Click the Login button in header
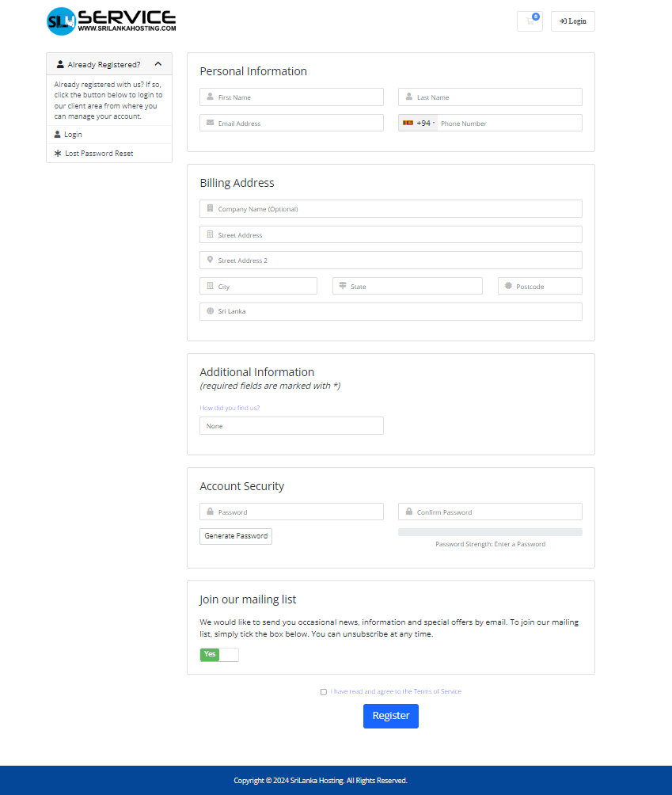The image size is (672, 795). click(572, 21)
